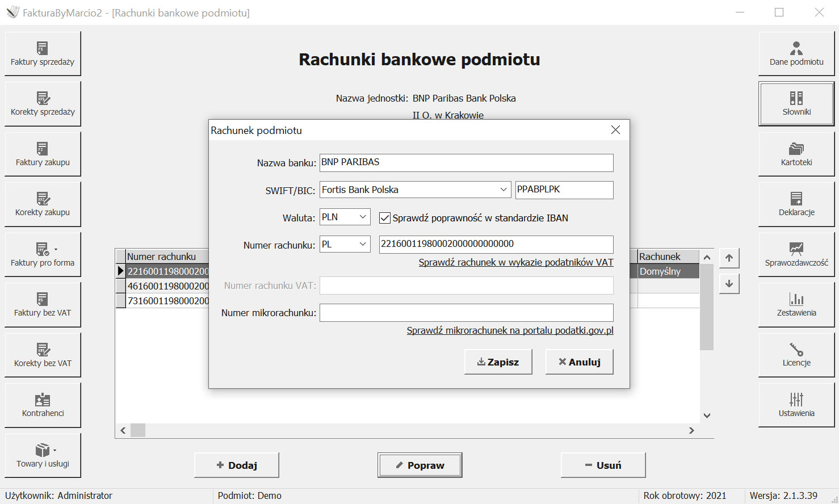Click the vertical scrollbar up arrow
This screenshot has width=839, height=504.
[x=707, y=257]
